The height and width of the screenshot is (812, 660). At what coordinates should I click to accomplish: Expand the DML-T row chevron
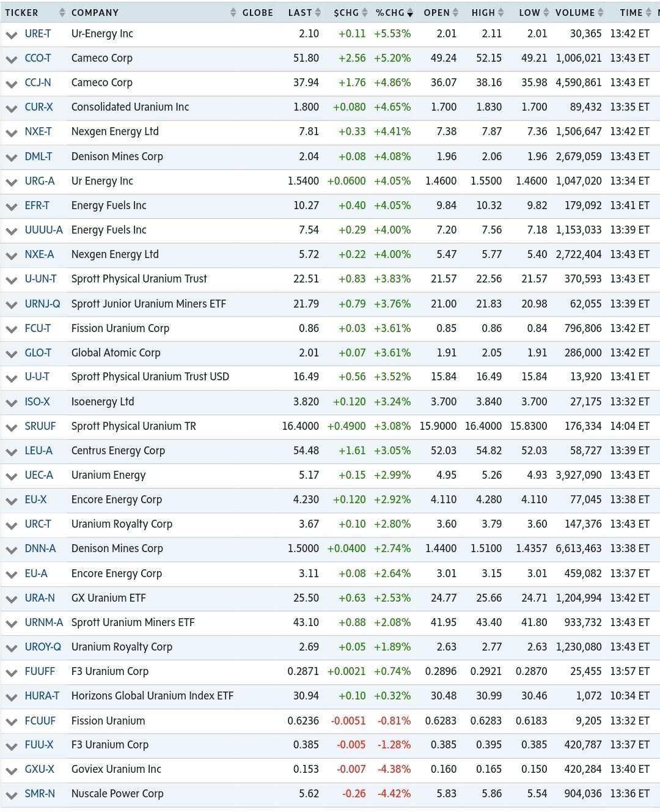(x=11, y=158)
